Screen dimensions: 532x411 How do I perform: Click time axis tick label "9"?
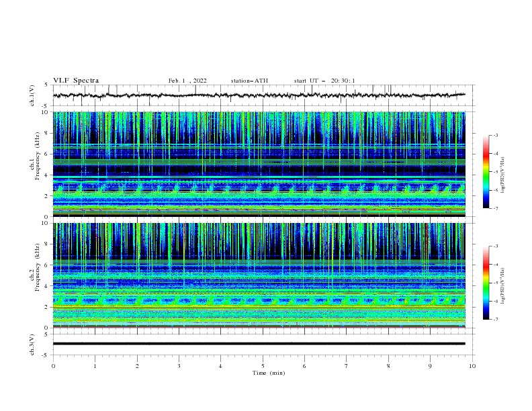click(430, 366)
